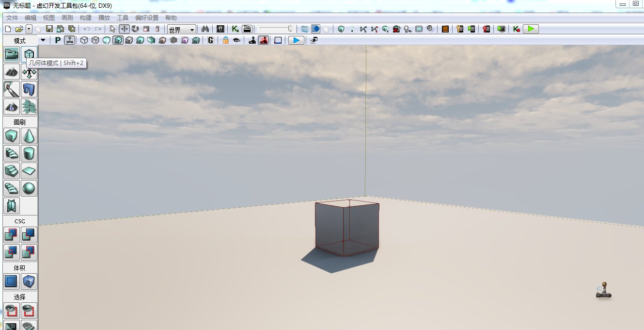Click the 文件 menu
Image resolution: width=644 pixels, height=330 pixels.
[12, 18]
